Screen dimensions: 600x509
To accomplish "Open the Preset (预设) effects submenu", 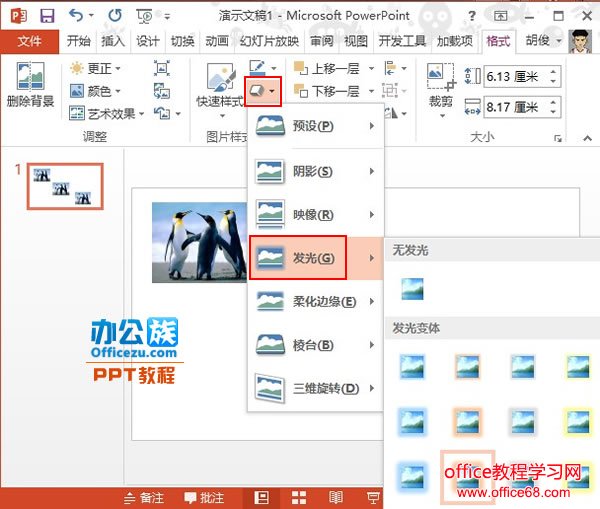I will [x=316, y=126].
